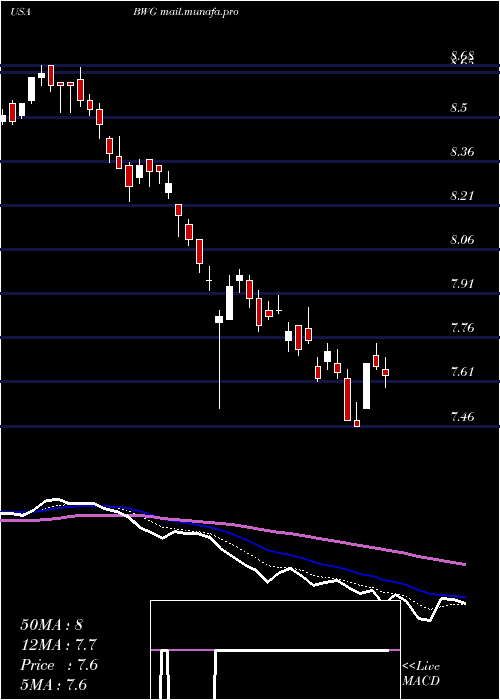The width and height of the screenshot is (500, 700).
Task: Click the long-wick candlestick dropping near 7.5
Action: [x=219, y=359]
